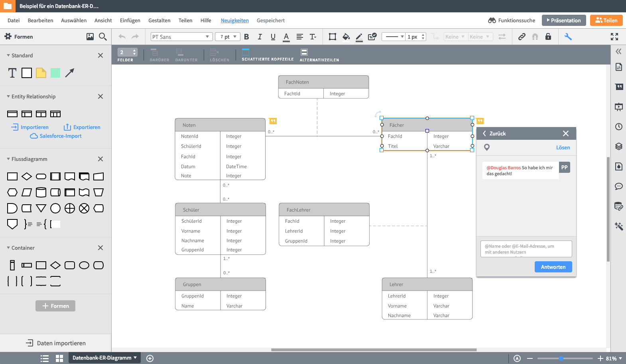This screenshot has width=626, height=364.
Task: Click the fill color bucket icon
Action: (x=346, y=37)
